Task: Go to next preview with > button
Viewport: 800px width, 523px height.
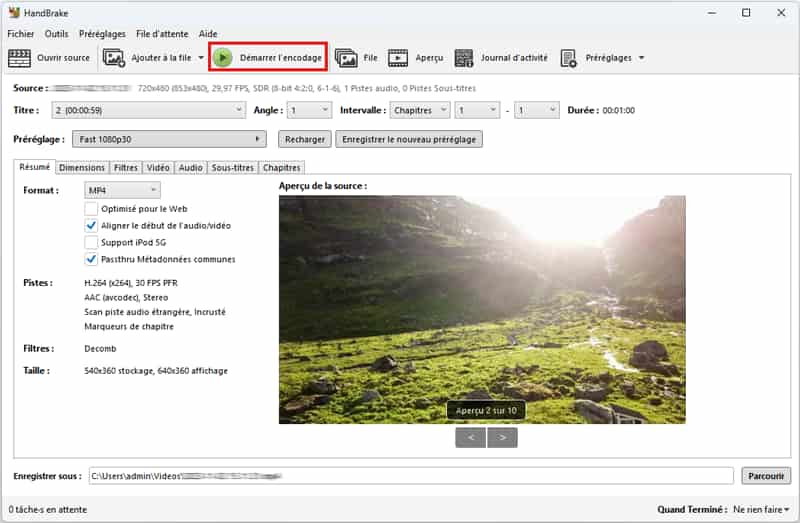Action: (503, 437)
